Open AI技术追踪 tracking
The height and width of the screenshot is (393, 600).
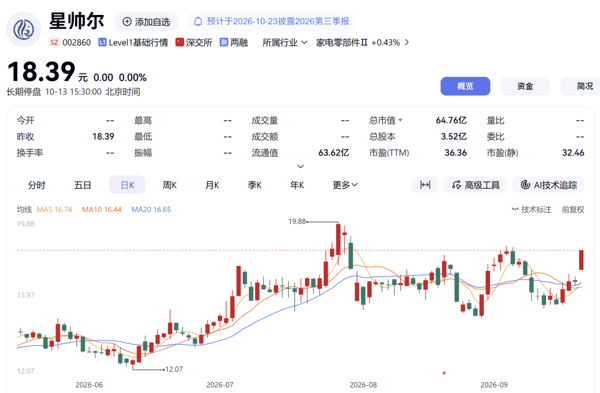(548, 185)
